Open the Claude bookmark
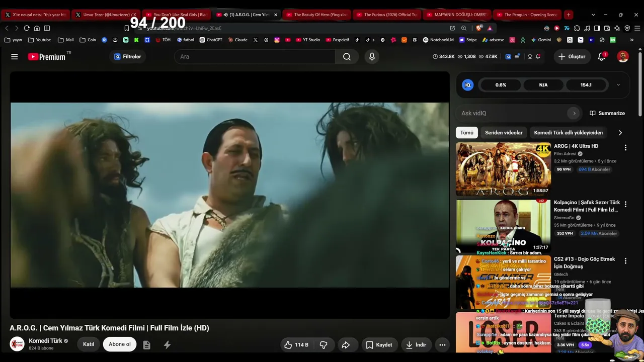644x362 pixels. click(237, 40)
